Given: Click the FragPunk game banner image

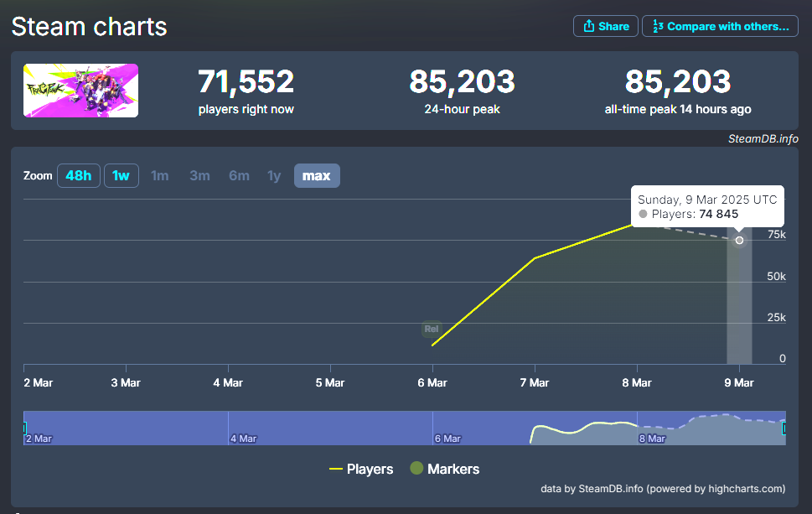Looking at the screenshot, I should point(80,91).
